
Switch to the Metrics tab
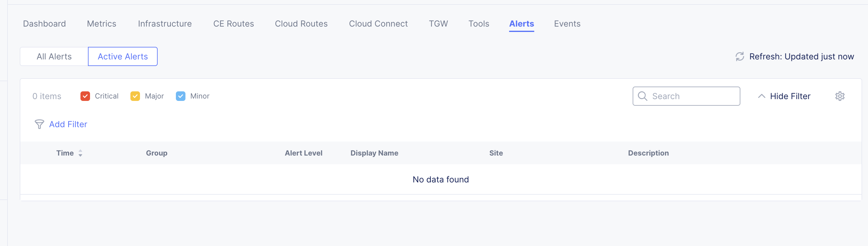[101, 24]
